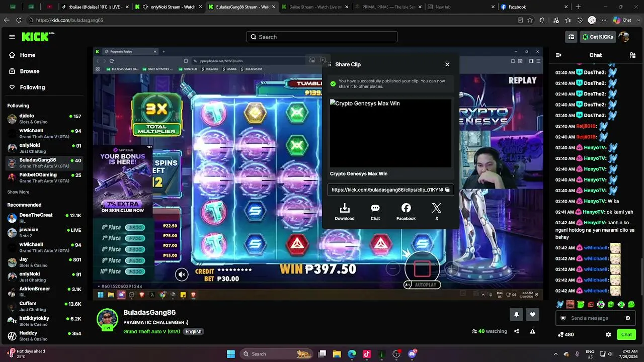Open AdrienBroner recommended channel

click(44, 292)
